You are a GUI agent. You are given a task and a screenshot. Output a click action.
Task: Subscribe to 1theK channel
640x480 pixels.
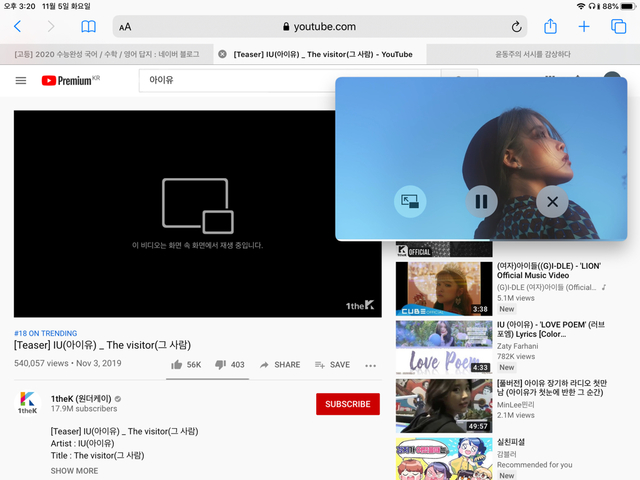[347, 404]
